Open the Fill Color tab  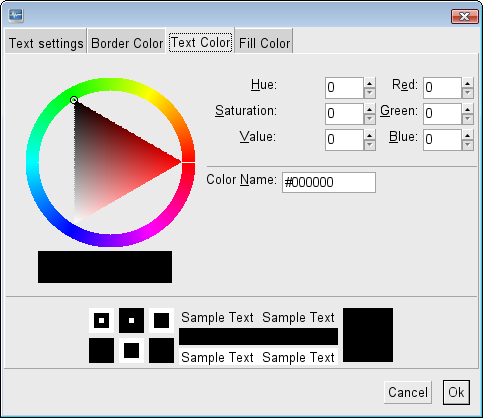coord(264,43)
